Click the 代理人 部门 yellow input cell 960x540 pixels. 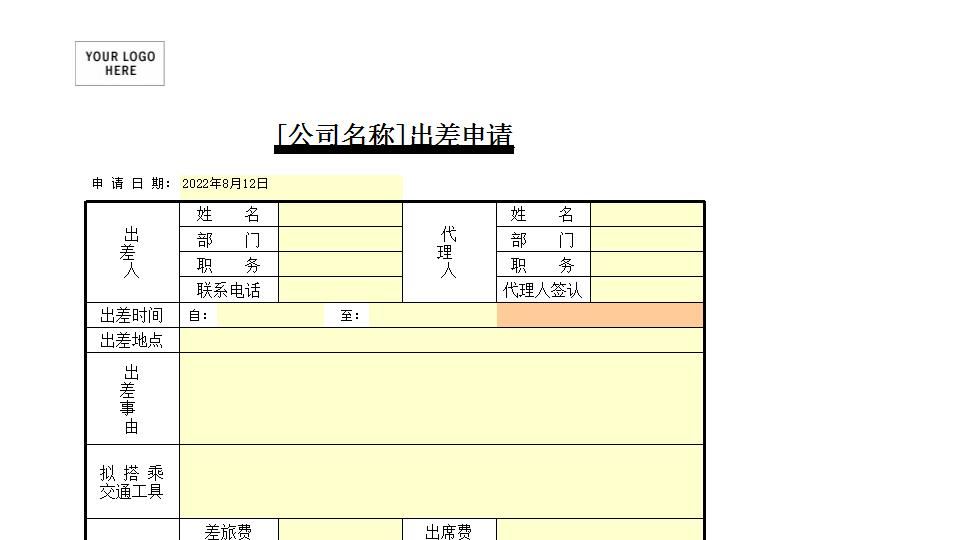[x=647, y=239]
